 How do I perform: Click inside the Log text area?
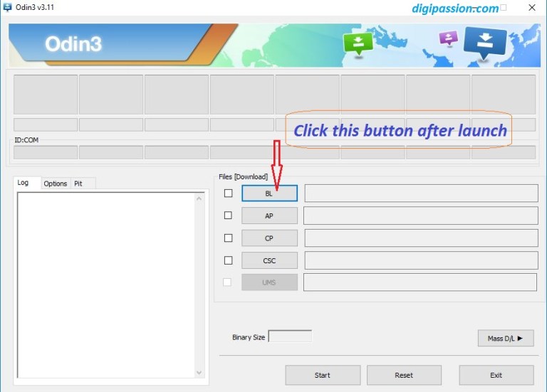tap(106, 285)
